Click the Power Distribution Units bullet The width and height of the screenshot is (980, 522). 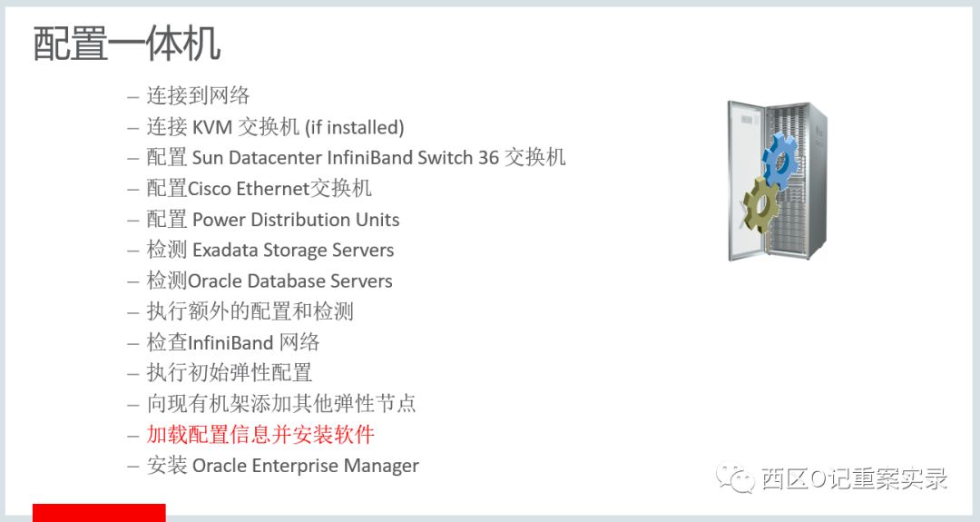coord(273,220)
